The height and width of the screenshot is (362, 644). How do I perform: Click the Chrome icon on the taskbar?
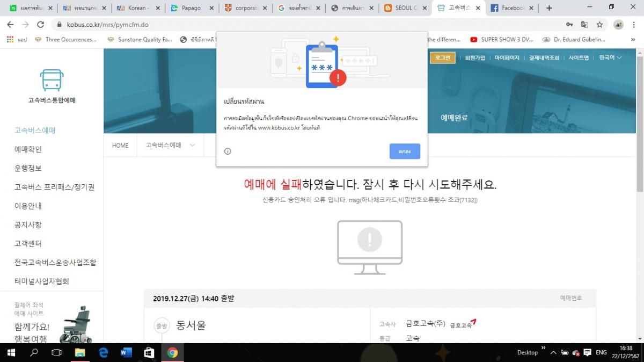click(172, 352)
